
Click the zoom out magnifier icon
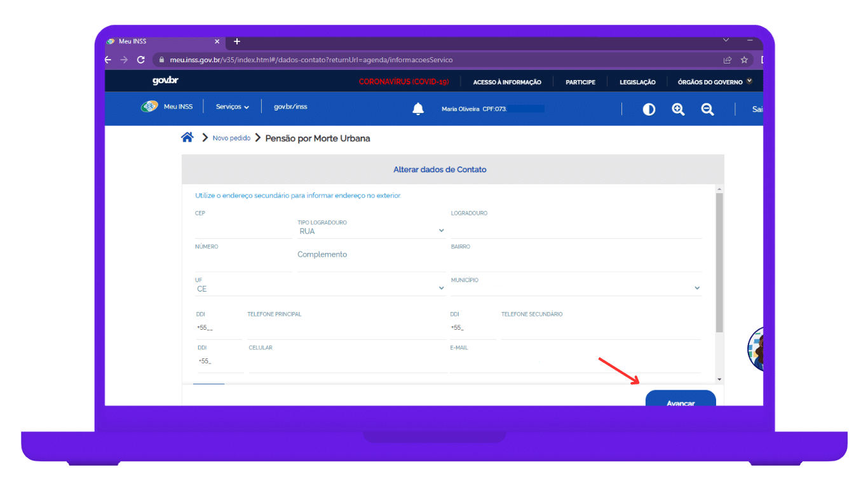(707, 109)
